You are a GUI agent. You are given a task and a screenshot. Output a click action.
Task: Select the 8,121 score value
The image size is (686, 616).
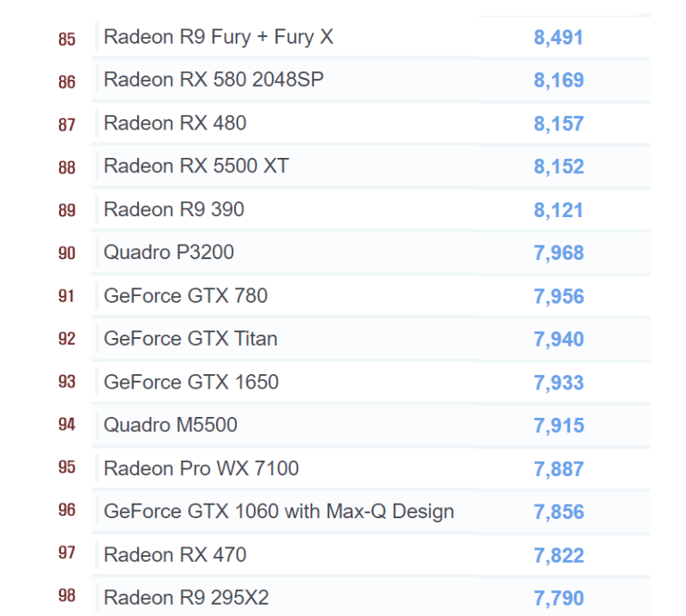point(558,210)
